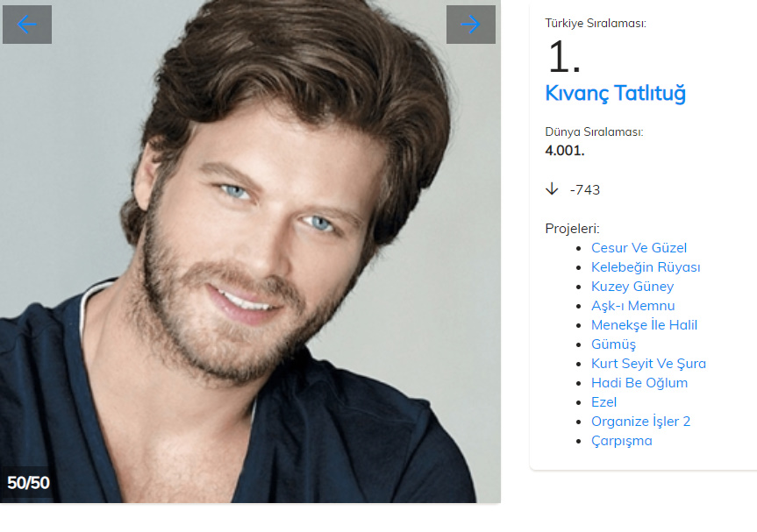Viewport: 757px width, 532px height.
Task: Select the Aşk-ı Memnu project link
Action: tap(633, 306)
